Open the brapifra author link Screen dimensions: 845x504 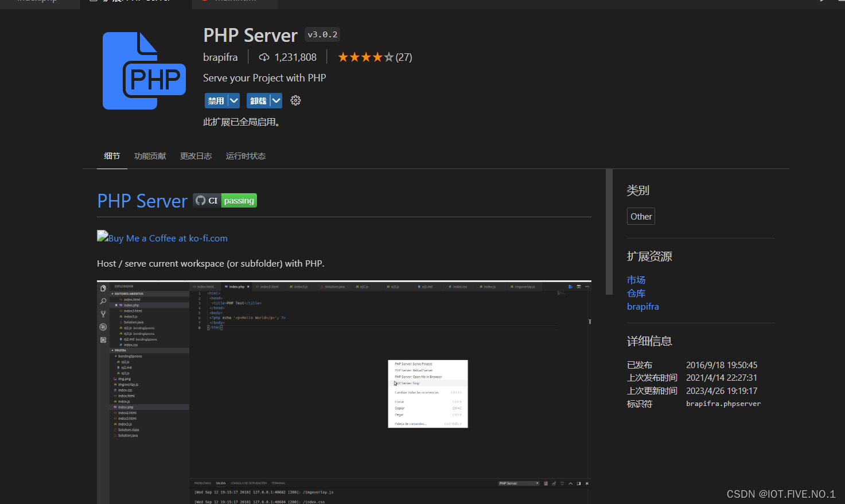point(642,306)
